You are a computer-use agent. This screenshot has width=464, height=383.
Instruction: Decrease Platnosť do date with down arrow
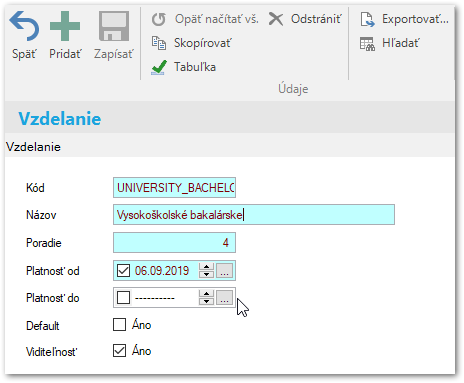[x=207, y=301]
